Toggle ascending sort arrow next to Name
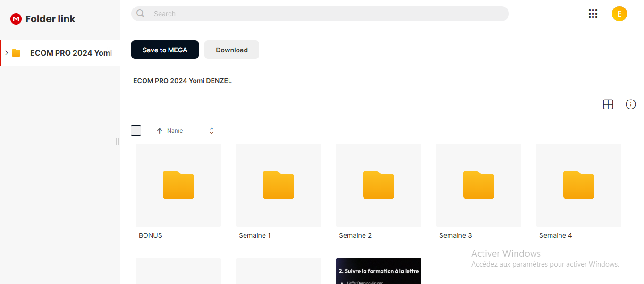The image size is (644, 284). 160,131
